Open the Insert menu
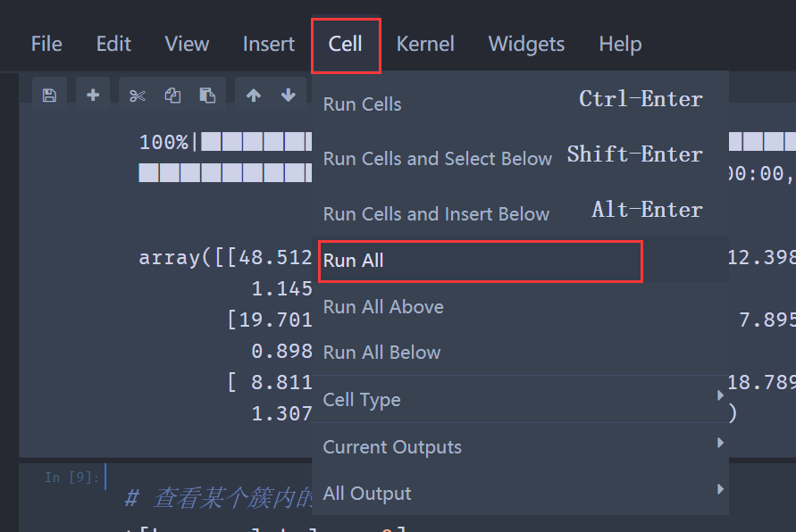796x532 pixels. pyautogui.click(x=269, y=44)
